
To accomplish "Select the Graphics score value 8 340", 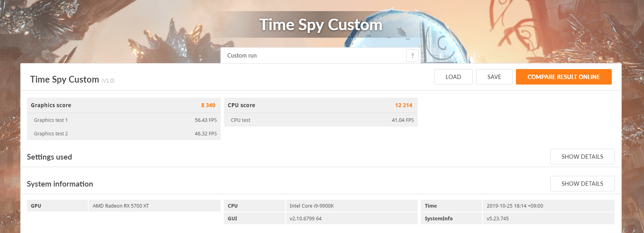I will click(208, 105).
